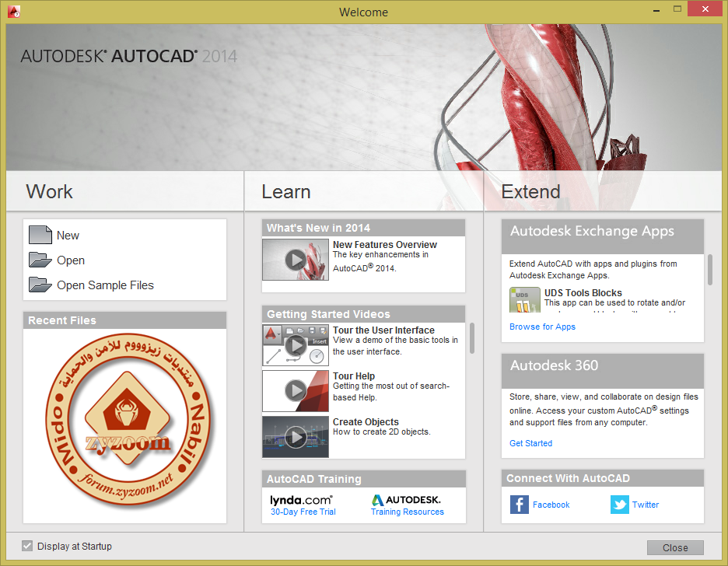Click the Autodesk training logo
Screen dimensions: 728x566
pos(406,500)
